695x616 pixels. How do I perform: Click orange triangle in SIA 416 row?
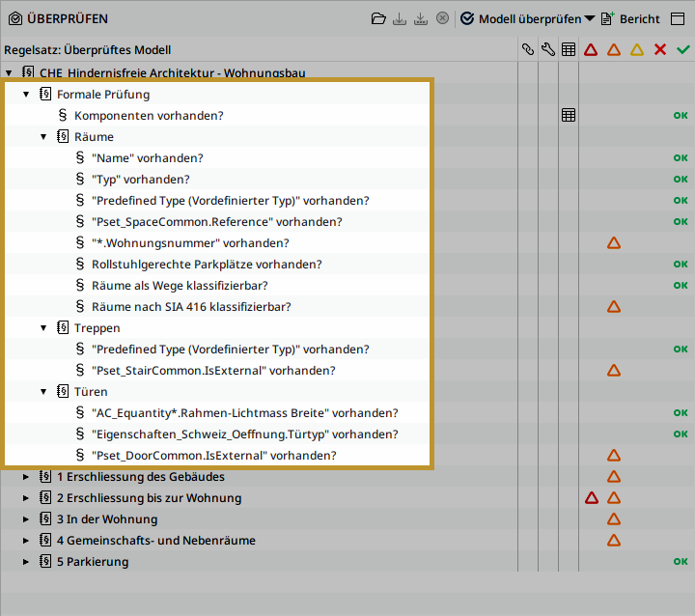pos(614,307)
